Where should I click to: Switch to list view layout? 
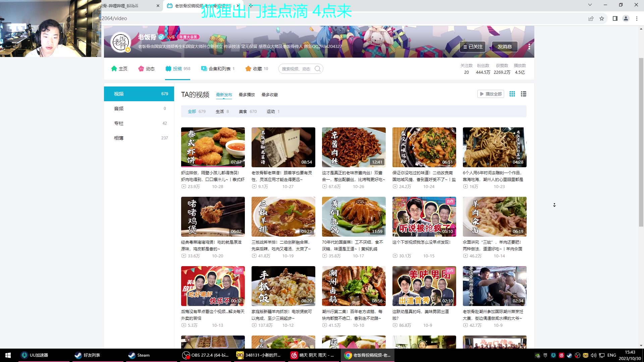[524, 94]
